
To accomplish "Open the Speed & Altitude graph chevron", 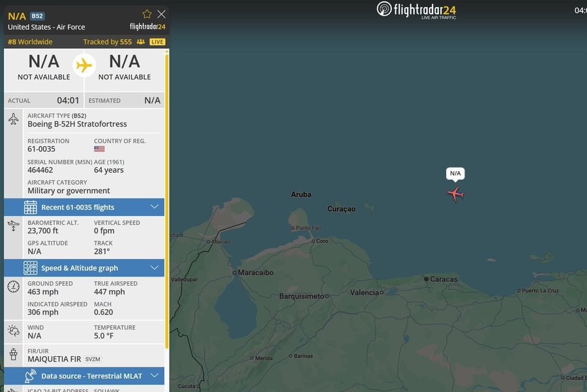I will pyautogui.click(x=154, y=267).
